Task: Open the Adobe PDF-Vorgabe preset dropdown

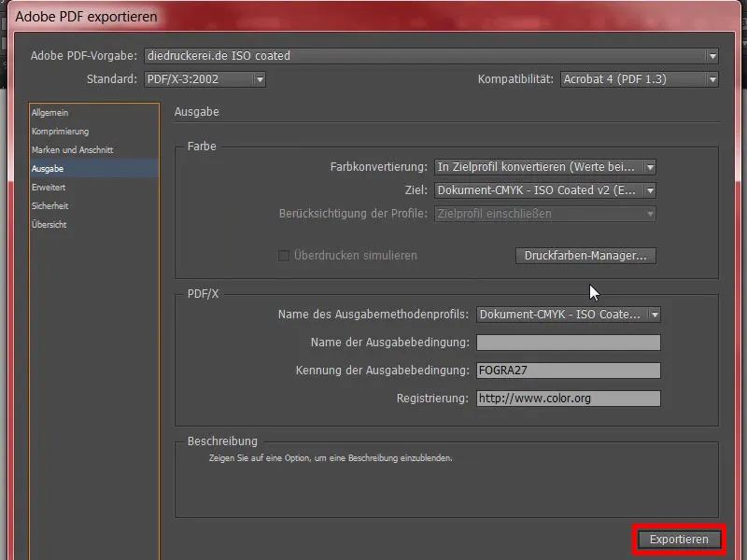Action: point(431,56)
